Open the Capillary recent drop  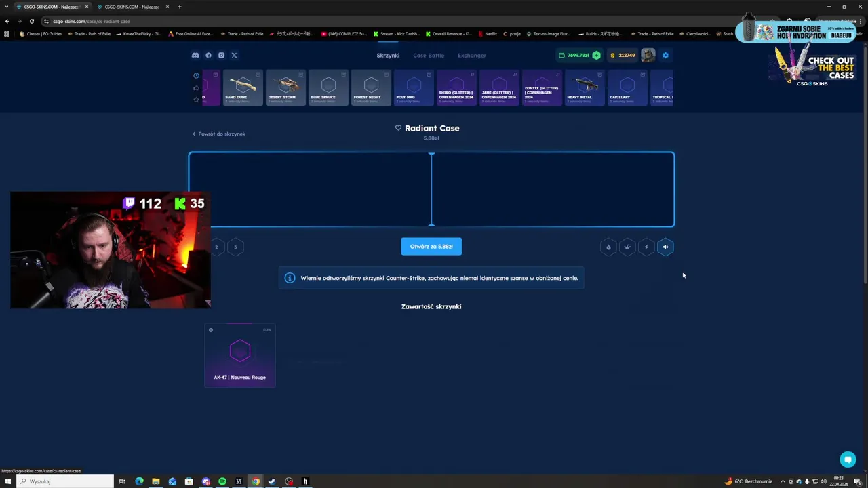[627, 87]
